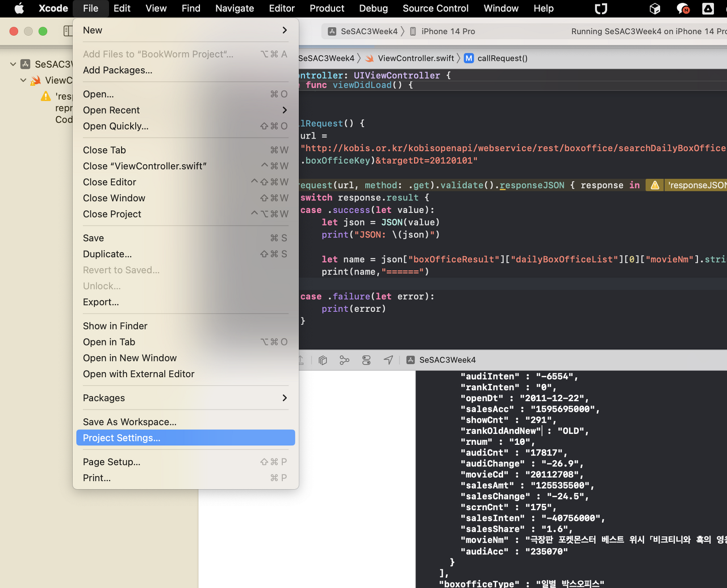Click the "boxofficeType" console line
Screen dimensions: 727x588
coord(521,583)
